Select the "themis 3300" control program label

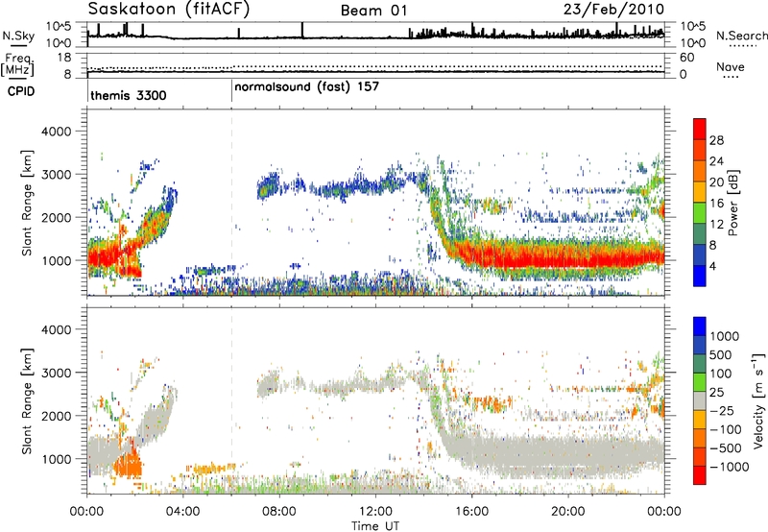click(x=129, y=95)
